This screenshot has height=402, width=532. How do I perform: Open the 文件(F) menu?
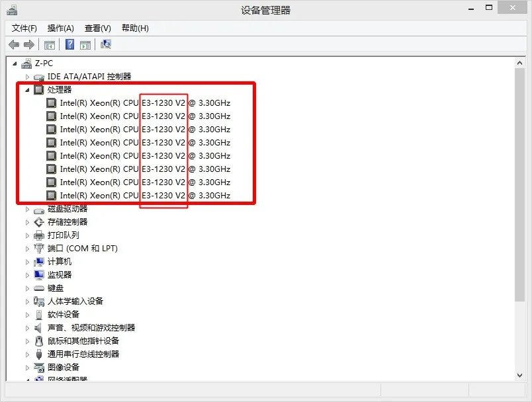tap(24, 28)
